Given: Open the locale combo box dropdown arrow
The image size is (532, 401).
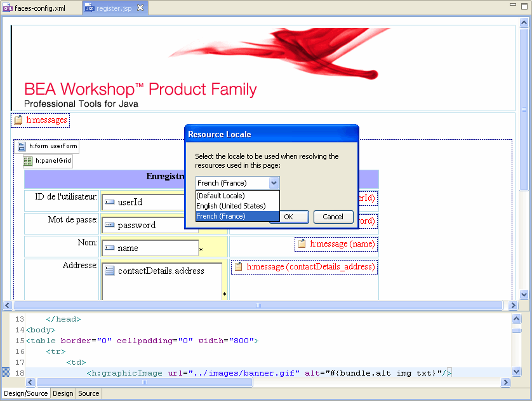Looking at the screenshot, I should pyautogui.click(x=274, y=184).
